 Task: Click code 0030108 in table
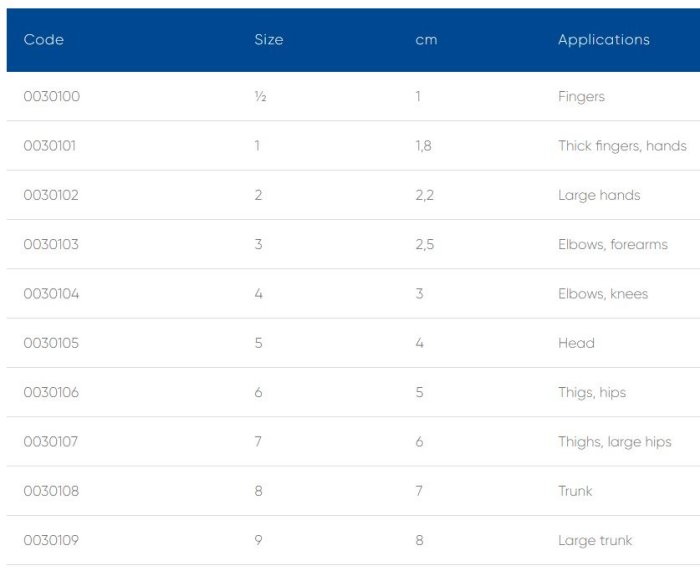point(51,491)
